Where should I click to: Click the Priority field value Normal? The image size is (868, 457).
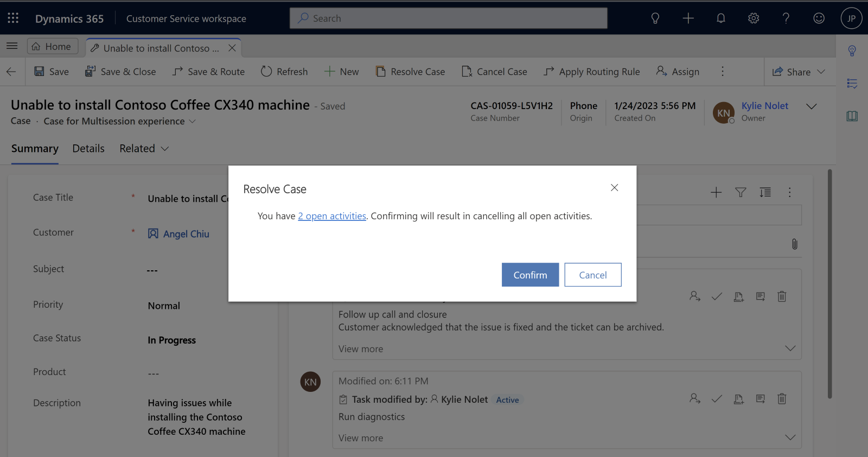click(164, 306)
